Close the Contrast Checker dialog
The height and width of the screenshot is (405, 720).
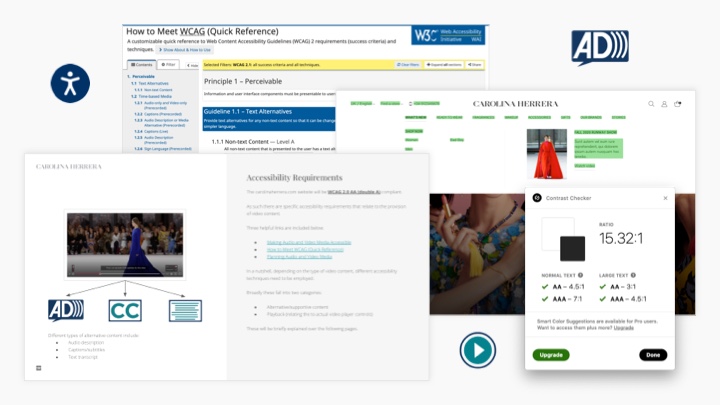(665, 198)
